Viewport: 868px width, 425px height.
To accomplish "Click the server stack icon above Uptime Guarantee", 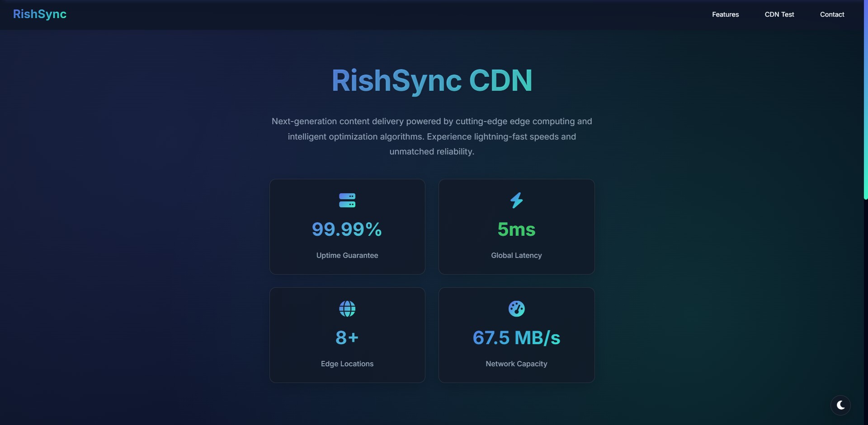I will pos(347,200).
